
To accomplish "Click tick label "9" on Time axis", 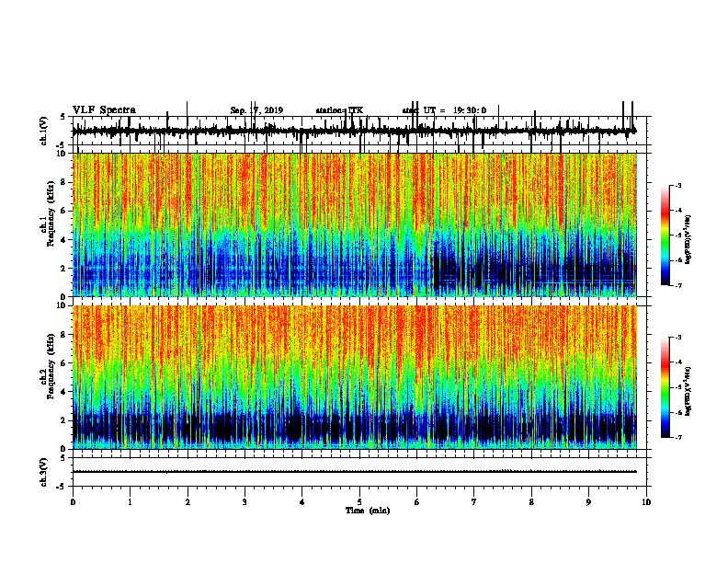I will (x=588, y=502).
